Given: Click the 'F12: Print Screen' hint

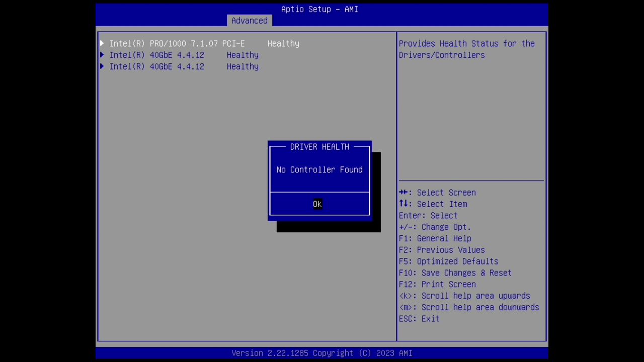Looking at the screenshot, I should coord(437,285).
